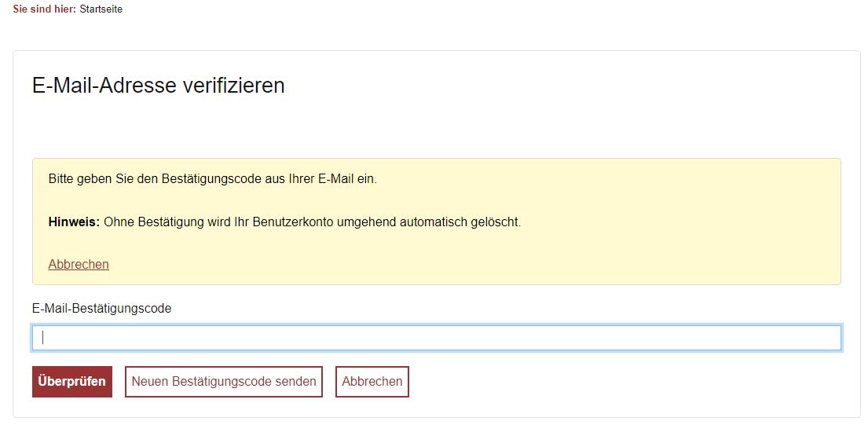Viewport: 868px width, 436px height.
Task: Follow the Abbrechen link in yellow notice
Action: 79,265
